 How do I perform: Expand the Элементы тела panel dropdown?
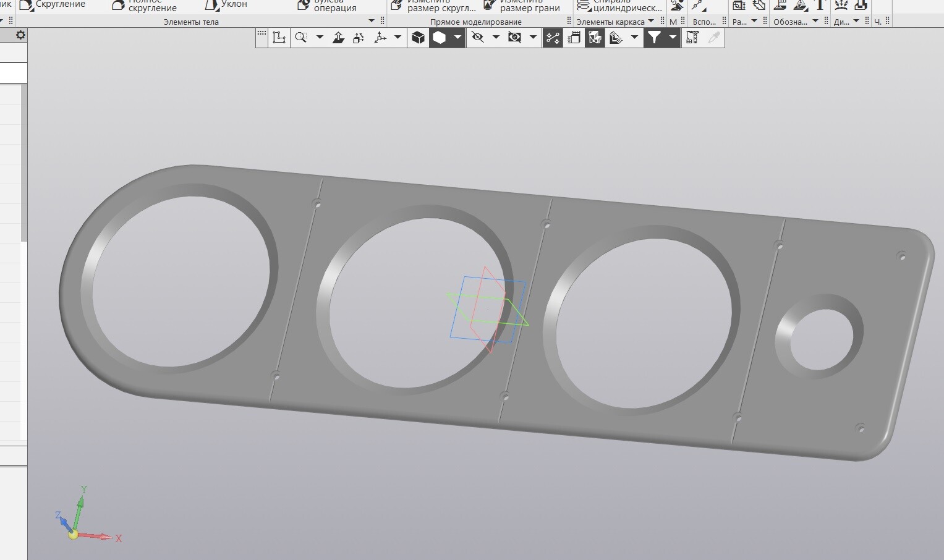coord(372,21)
